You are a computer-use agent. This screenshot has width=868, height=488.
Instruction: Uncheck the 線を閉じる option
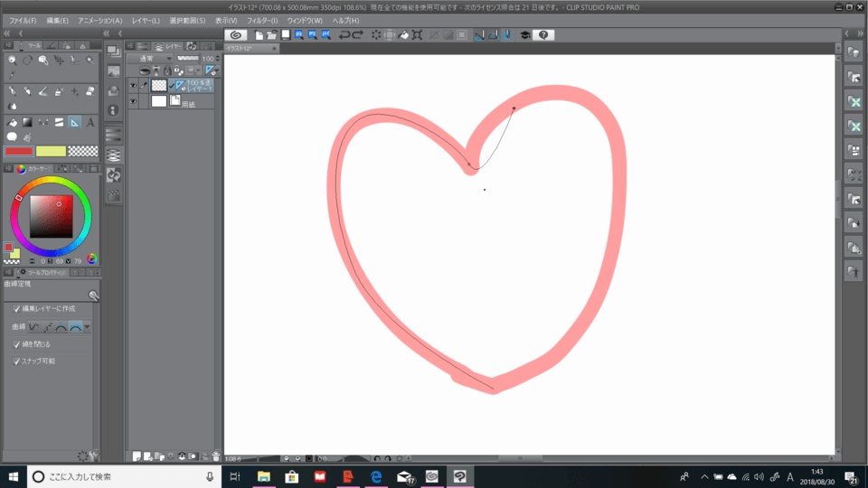pyautogui.click(x=17, y=344)
